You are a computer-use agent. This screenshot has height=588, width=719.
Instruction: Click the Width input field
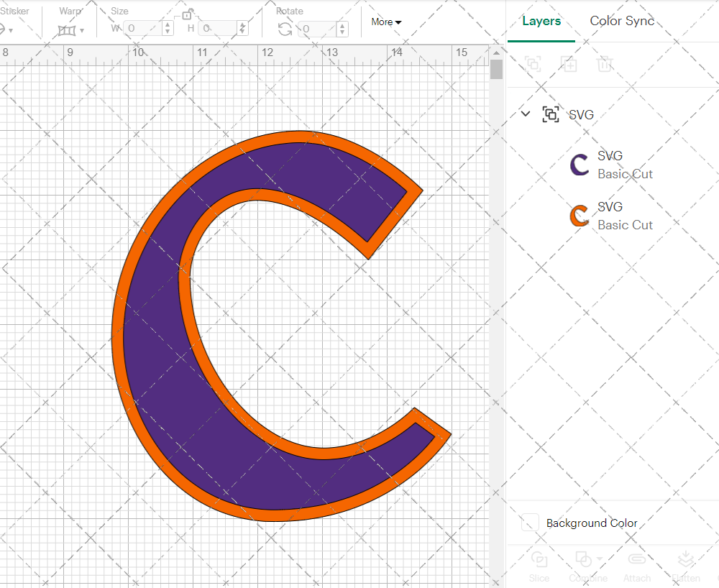click(144, 28)
